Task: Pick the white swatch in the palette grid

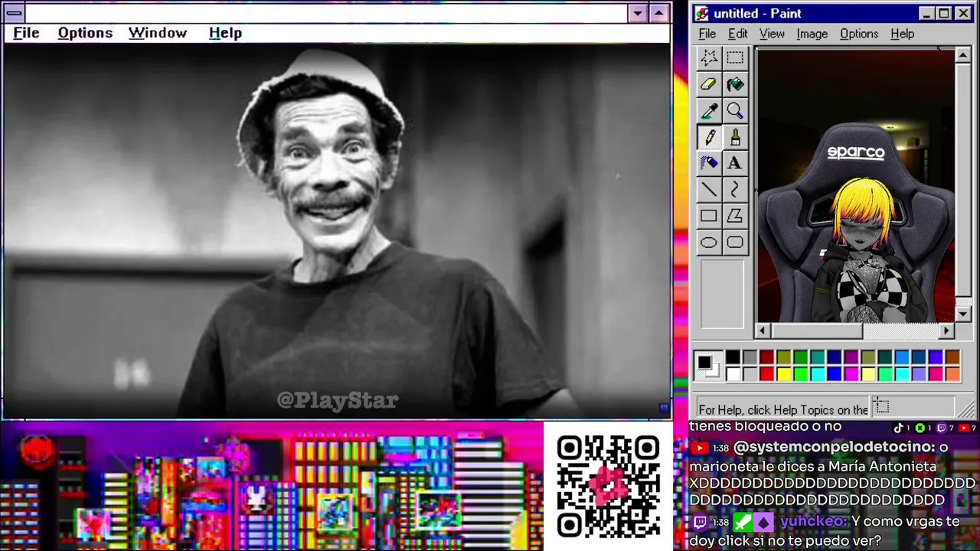Action: point(733,374)
